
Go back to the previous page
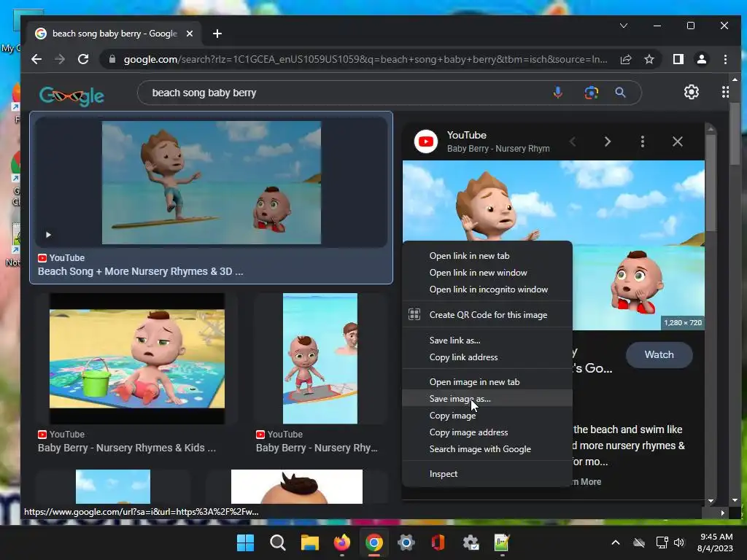pyautogui.click(x=36, y=59)
